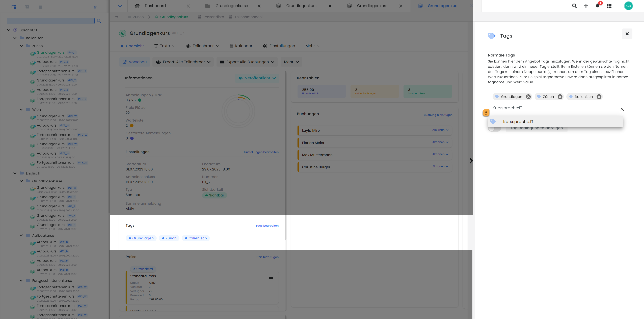The height and width of the screenshot is (319, 644).
Task: Open notifications via the bell icon
Action: [598, 6]
